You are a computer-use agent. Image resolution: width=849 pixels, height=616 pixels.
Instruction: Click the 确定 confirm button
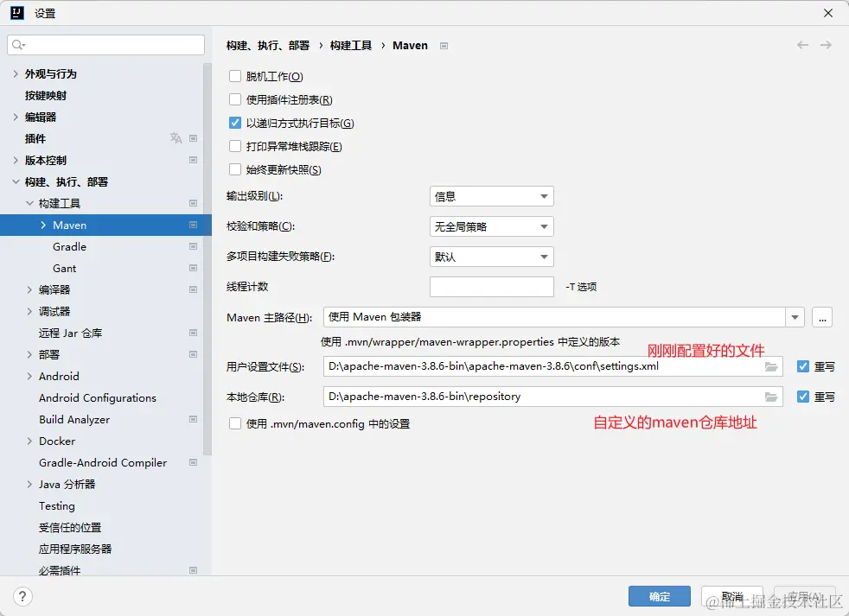tap(659, 596)
